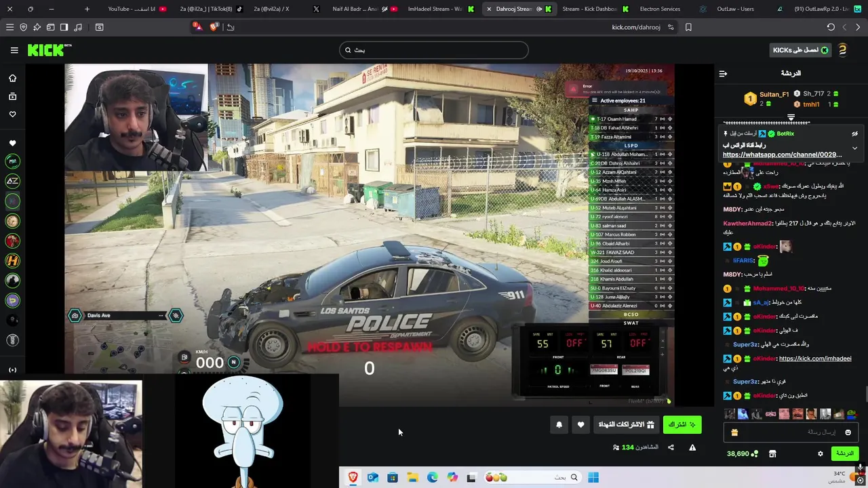Viewport: 868px width, 488px height.
Task: Collapse the chat panel with arrow icon
Action: click(x=723, y=73)
